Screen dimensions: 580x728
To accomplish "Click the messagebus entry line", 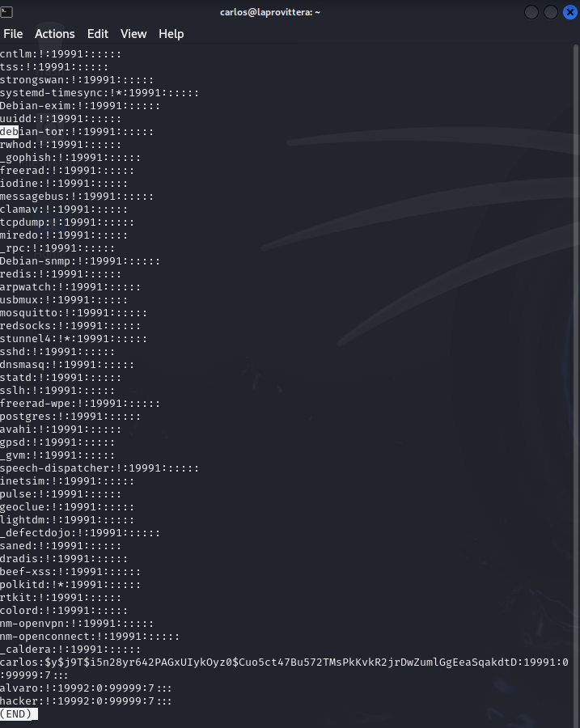I will 77,197.
